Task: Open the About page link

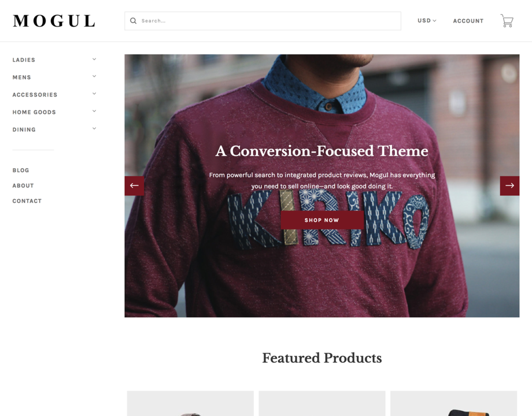Action: tap(23, 186)
